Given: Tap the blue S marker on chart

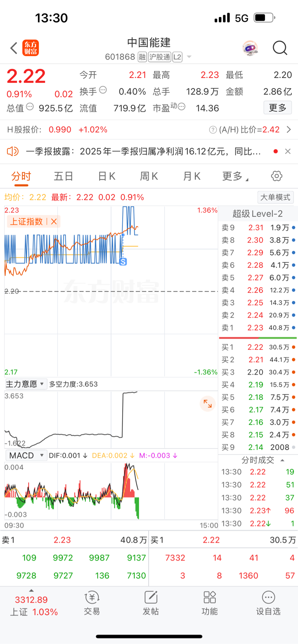Looking at the screenshot, I should (x=123, y=262).
